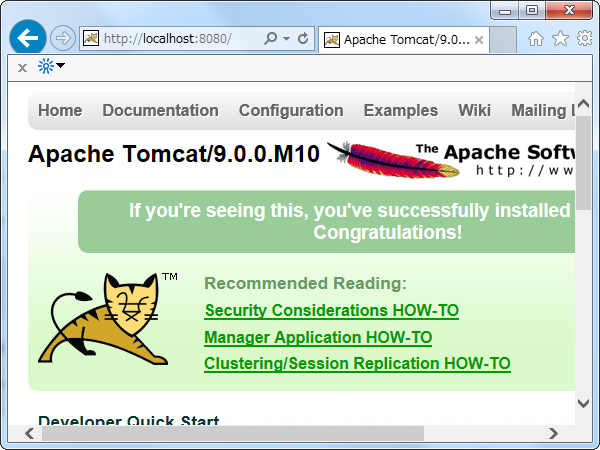The image size is (600, 450).
Task: Click the blue sun-shaped toolbar icon
Action: tap(46, 66)
